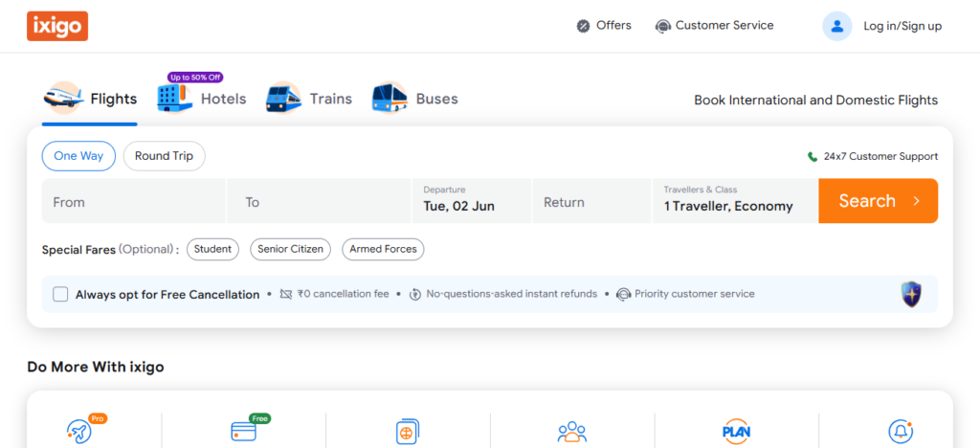The height and width of the screenshot is (448, 980).
Task: Click the Trains locomotive icon
Action: point(283,98)
